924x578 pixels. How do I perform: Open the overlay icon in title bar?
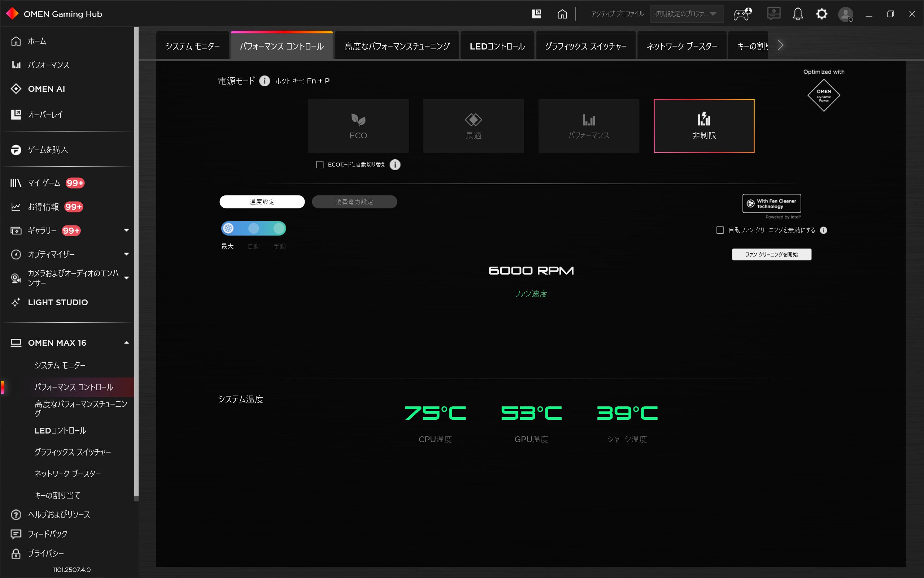tap(536, 14)
